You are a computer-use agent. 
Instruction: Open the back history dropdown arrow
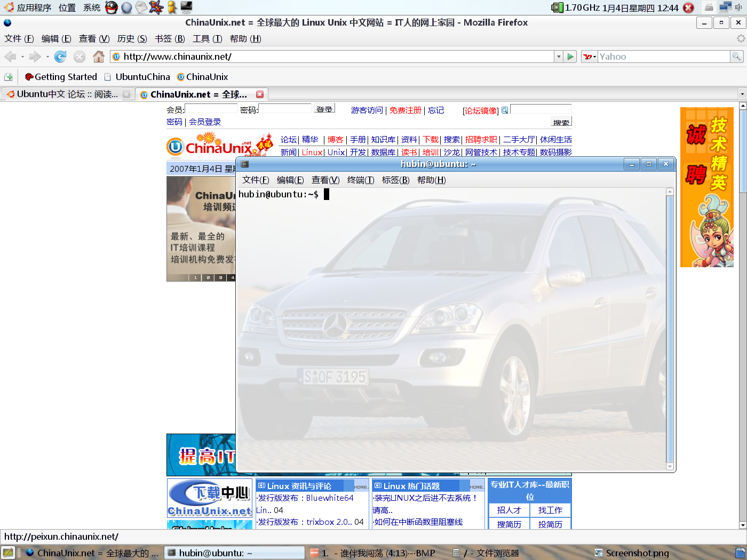click(x=22, y=57)
